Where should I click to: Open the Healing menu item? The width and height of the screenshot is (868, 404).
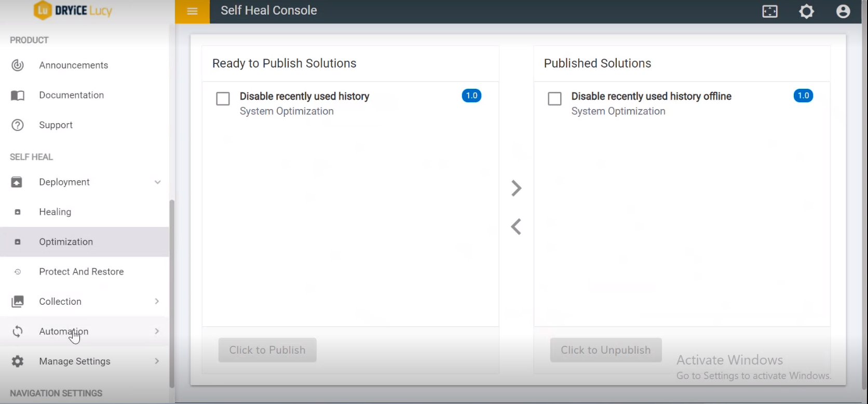(55, 212)
